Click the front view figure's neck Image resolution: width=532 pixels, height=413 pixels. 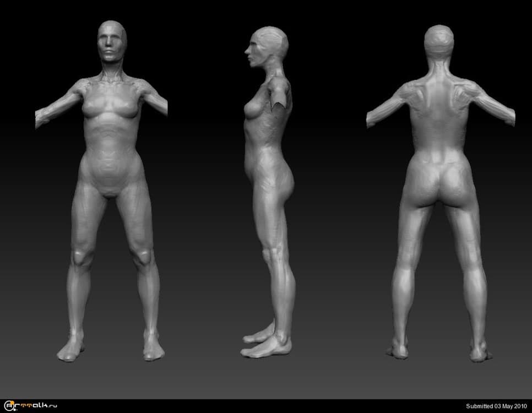[x=113, y=70]
